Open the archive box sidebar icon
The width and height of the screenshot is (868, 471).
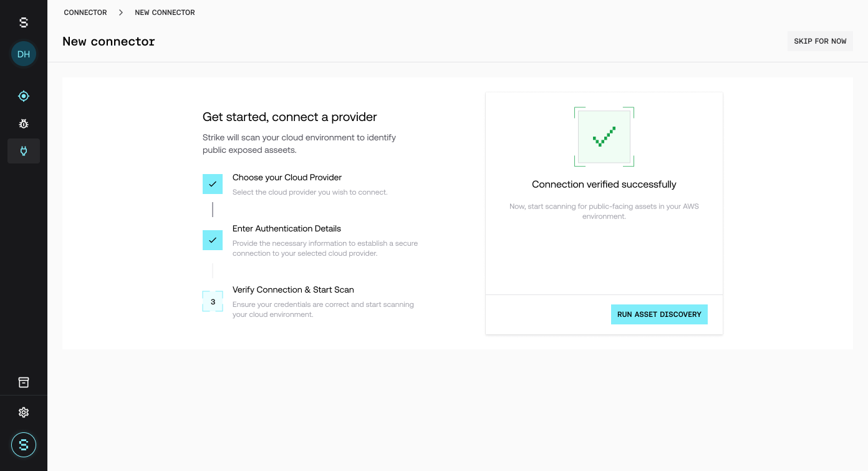click(x=24, y=382)
